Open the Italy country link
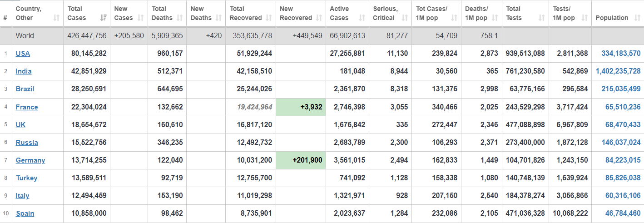Image resolution: width=644 pixels, height=223 pixels. (x=22, y=196)
